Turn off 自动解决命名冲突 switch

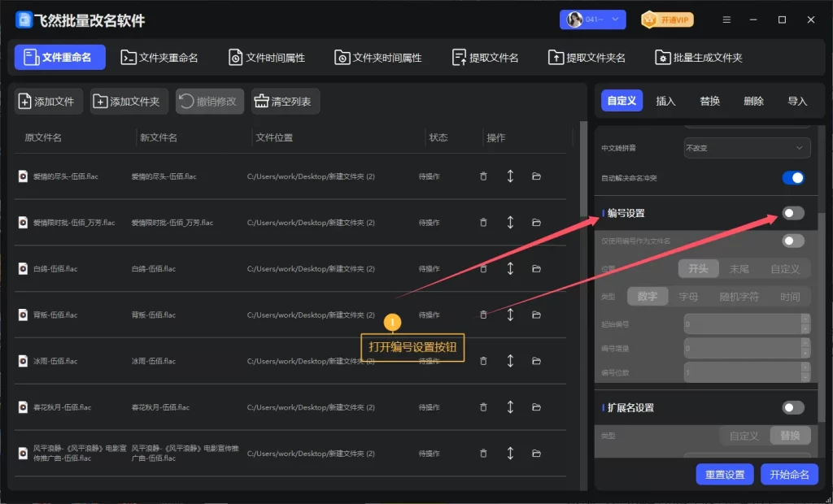[793, 178]
